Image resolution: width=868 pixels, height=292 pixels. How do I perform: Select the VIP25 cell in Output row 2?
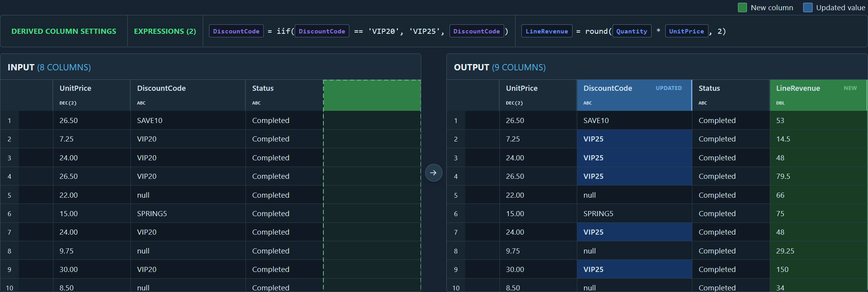coord(634,139)
